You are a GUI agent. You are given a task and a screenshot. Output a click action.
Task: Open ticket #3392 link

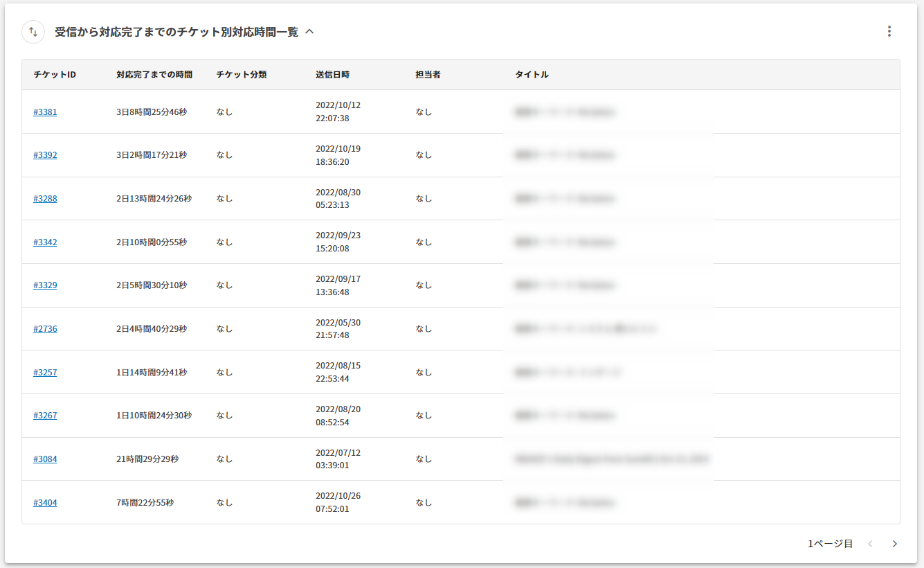coord(45,155)
